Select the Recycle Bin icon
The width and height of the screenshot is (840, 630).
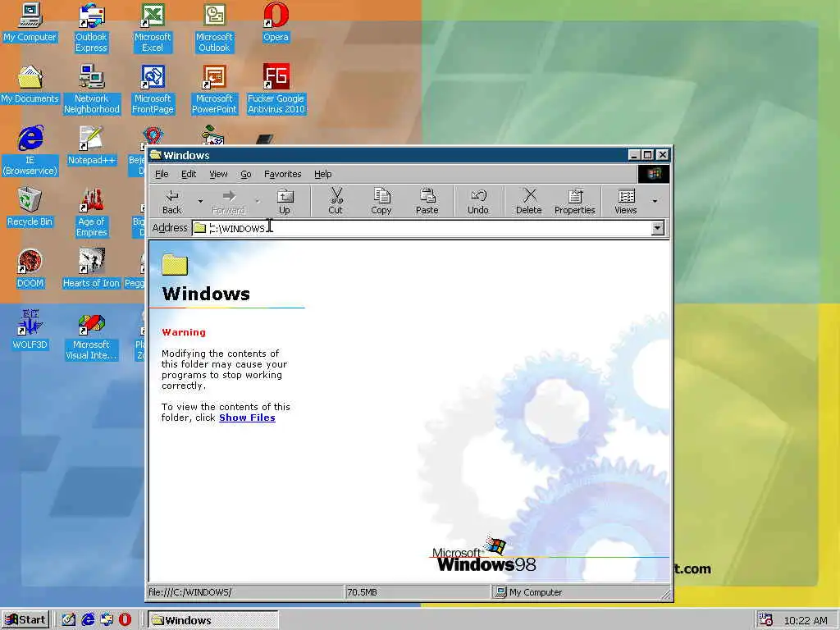point(30,208)
